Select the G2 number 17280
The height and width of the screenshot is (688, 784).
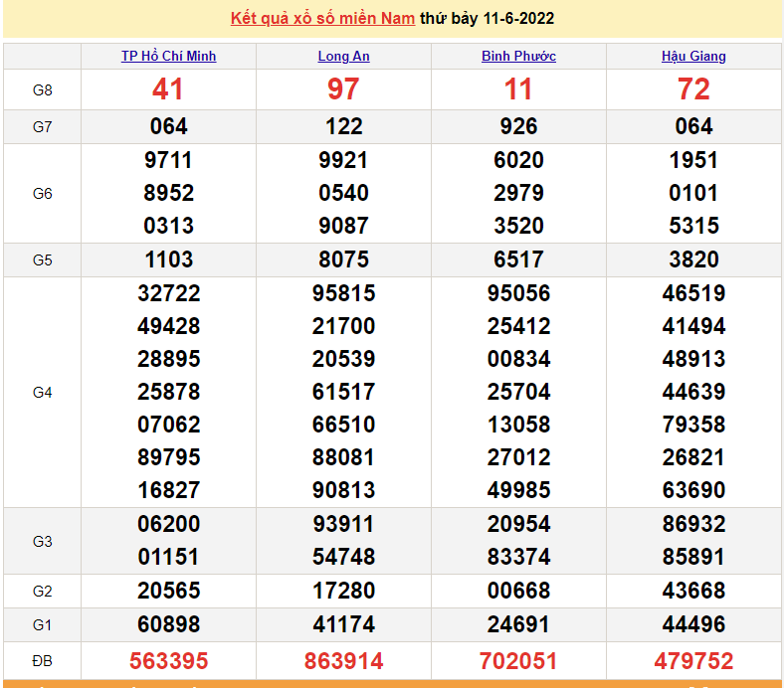(343, 591)
